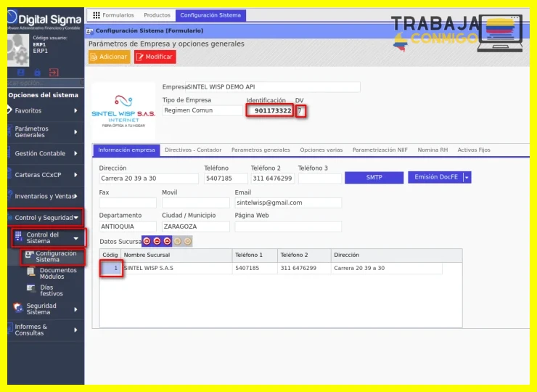Select the SINTEL WISP S.A.S table cell

point(176,268)
